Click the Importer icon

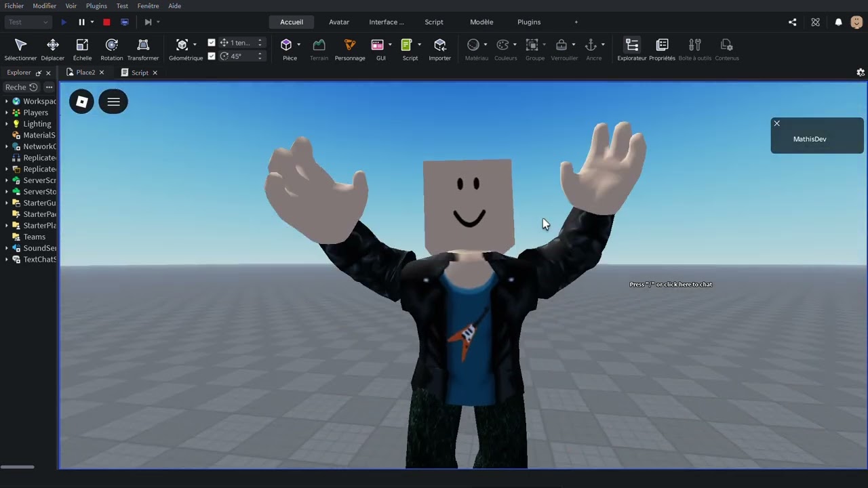(x=440, y=45)
